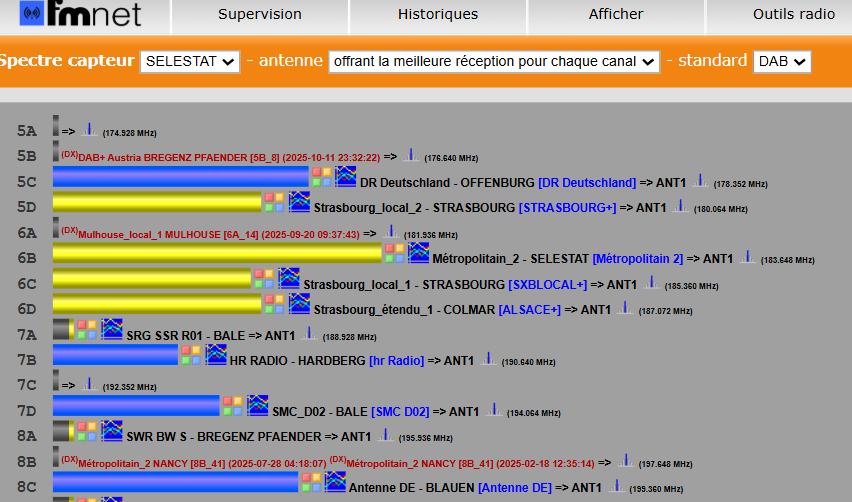Click the four-color grid icon on row 5C

pyautogui.click(x=321, y=177)
